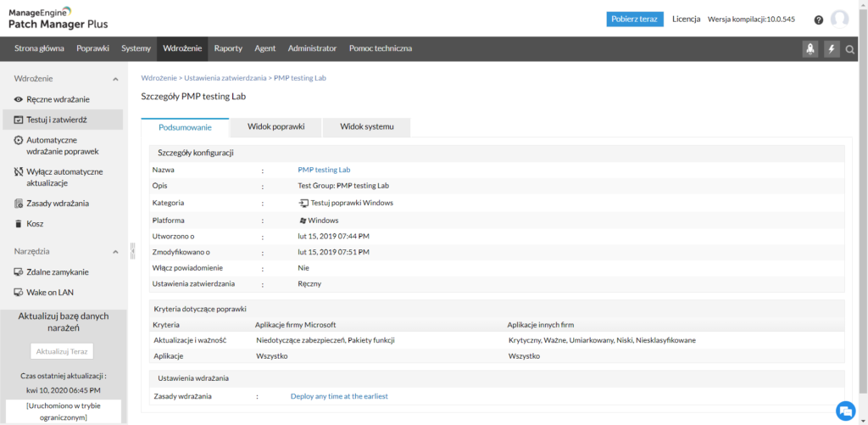Open the chat support bubble icon
The height and width of the screenshot is (425, 868).
pyautogui.click(x=845, y=411)
